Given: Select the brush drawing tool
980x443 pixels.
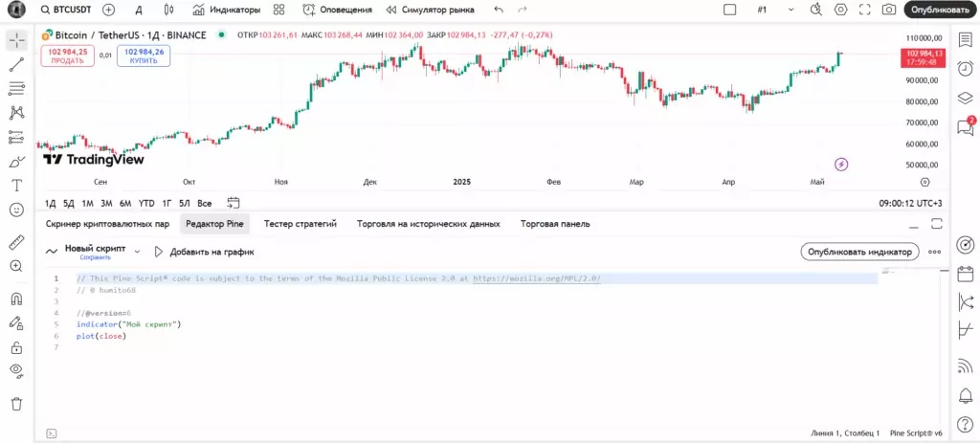Looking at the screenshot, I should coord(17,162).
